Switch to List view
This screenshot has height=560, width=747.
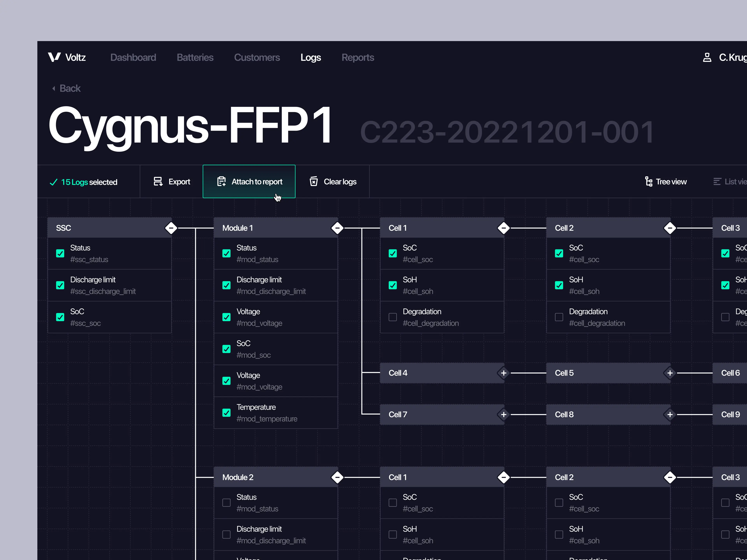[730, 182]
